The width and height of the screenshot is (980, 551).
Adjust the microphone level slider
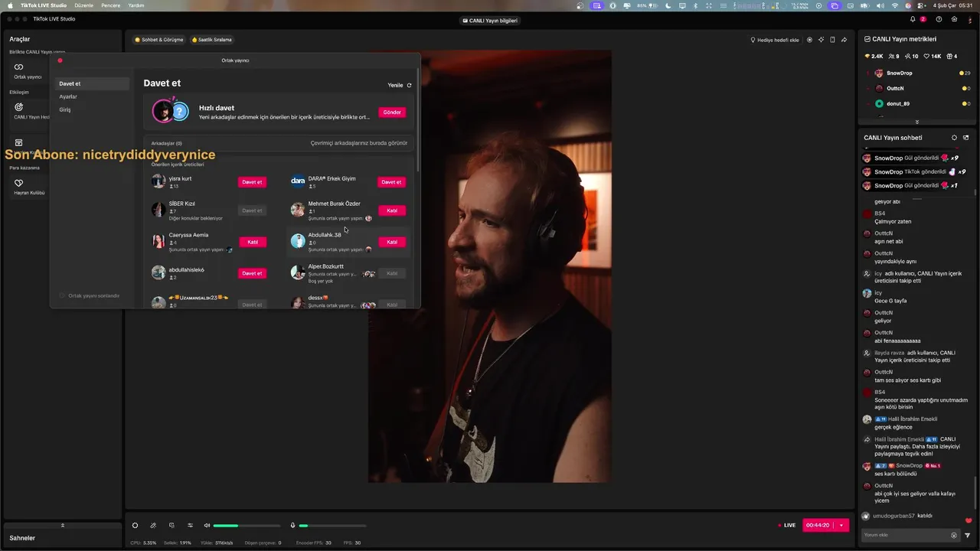click(x=332, y=526)
